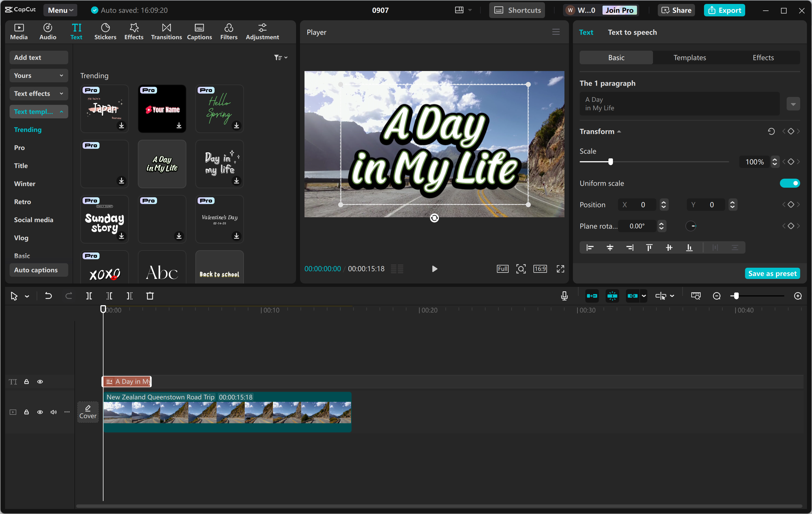Open the Yours dropdown in the text panel
812x514 pixels.
click(38, 75)
